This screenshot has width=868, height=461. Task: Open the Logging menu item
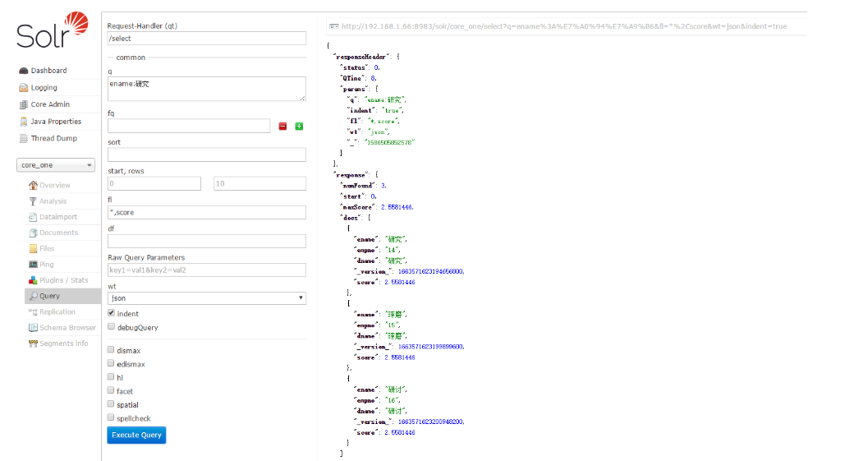coord(44,88)
